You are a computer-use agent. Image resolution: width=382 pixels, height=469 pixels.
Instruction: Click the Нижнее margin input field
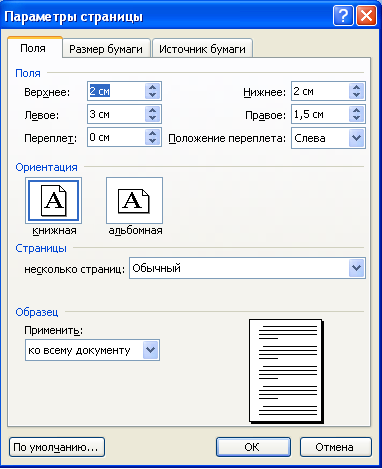[x=320, y=91]
